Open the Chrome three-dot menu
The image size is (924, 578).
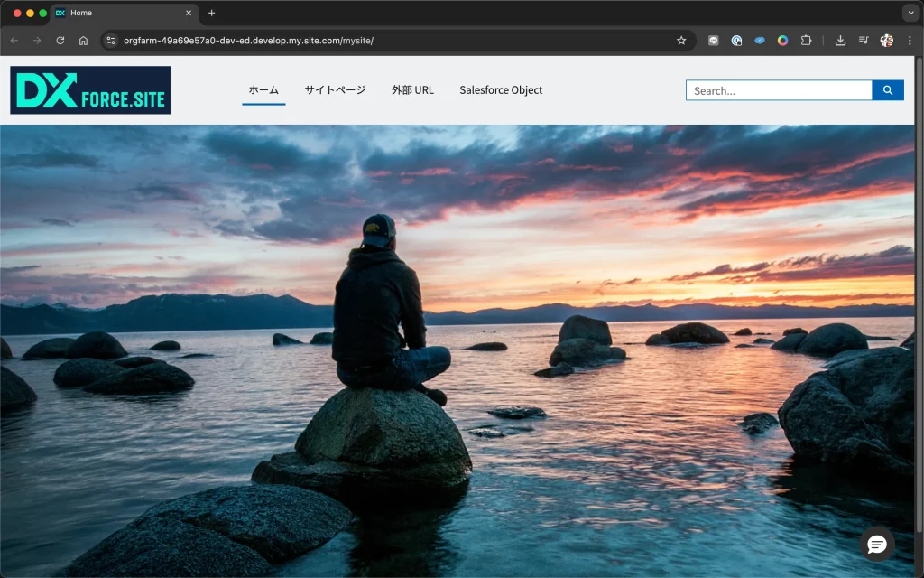[910, 41]
